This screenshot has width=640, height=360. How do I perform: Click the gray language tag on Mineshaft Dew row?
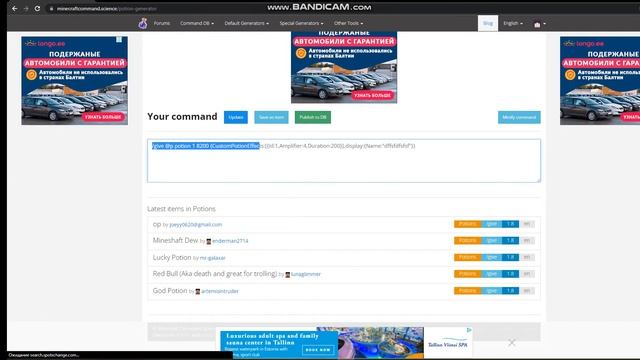tap(527, 240)
